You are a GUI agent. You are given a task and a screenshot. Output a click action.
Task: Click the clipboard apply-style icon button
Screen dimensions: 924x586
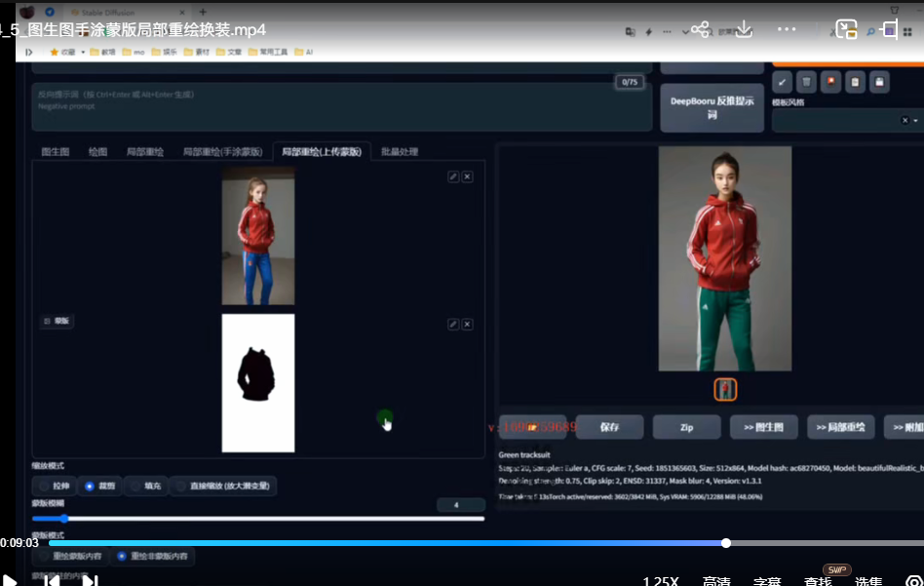tap(855, 83)
